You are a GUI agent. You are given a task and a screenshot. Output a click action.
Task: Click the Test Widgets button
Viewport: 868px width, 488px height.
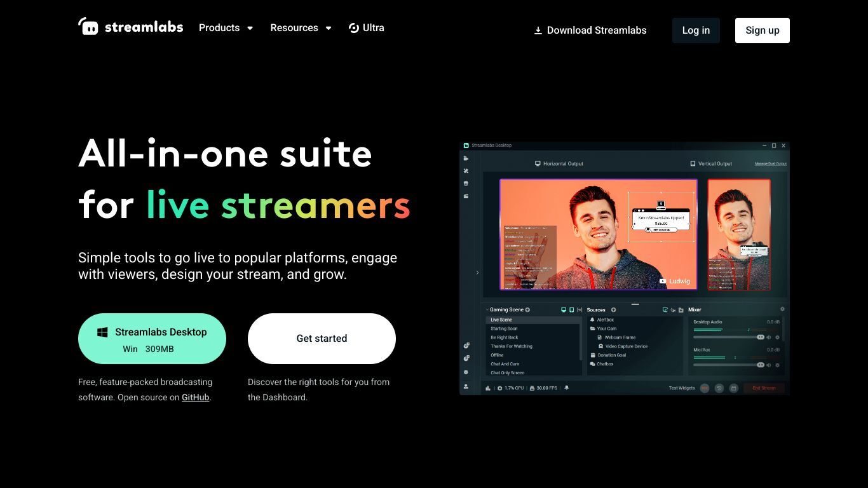coord(682,388)
